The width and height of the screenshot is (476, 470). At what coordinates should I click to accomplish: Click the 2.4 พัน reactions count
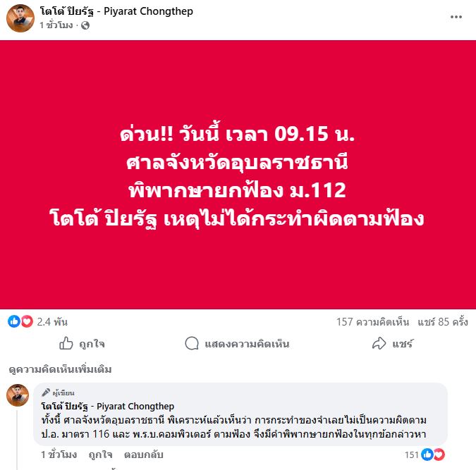pos(52,321)
